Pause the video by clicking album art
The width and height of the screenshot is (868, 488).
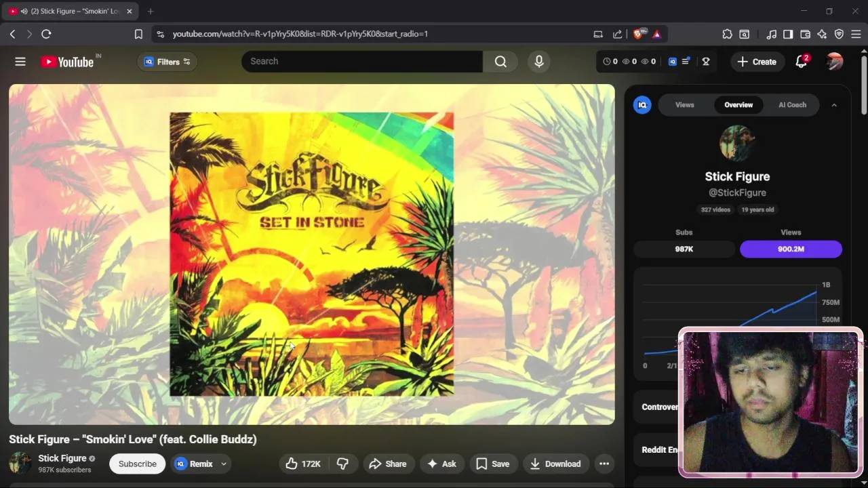311,254
